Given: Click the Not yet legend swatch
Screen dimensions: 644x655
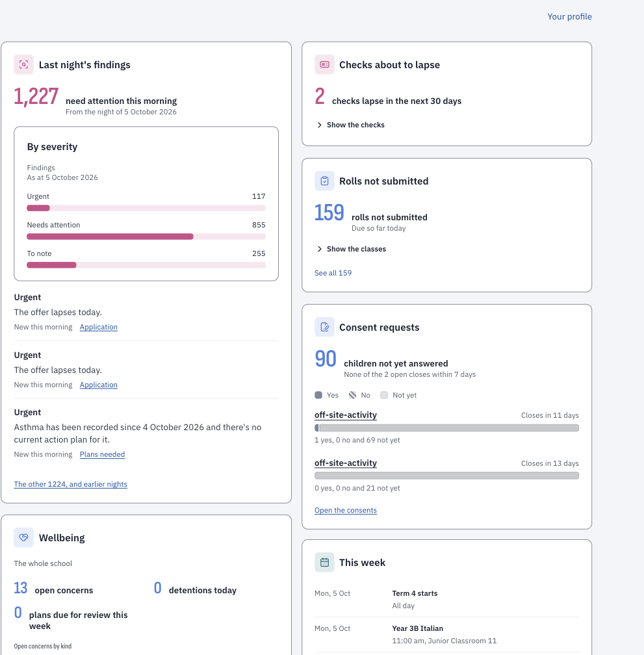Looking at the screenshot, I should coord(384,395).
